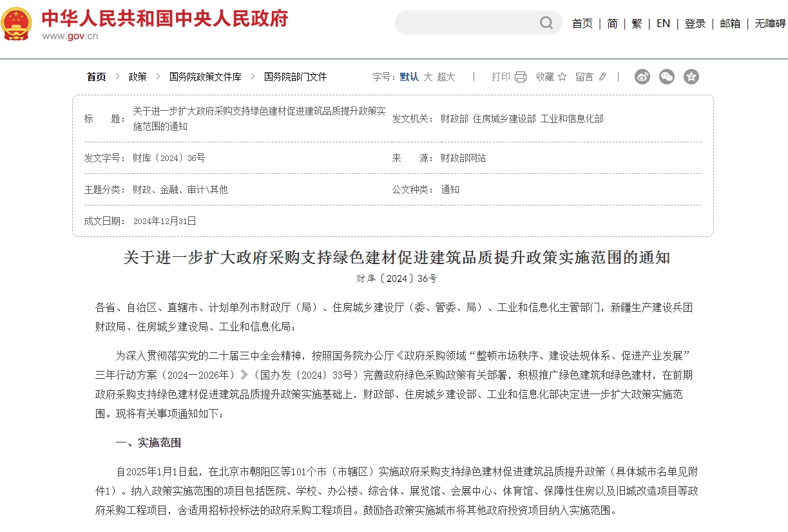Select the 默认 font size option
The image size is (788, 532).
coord(408,76)
